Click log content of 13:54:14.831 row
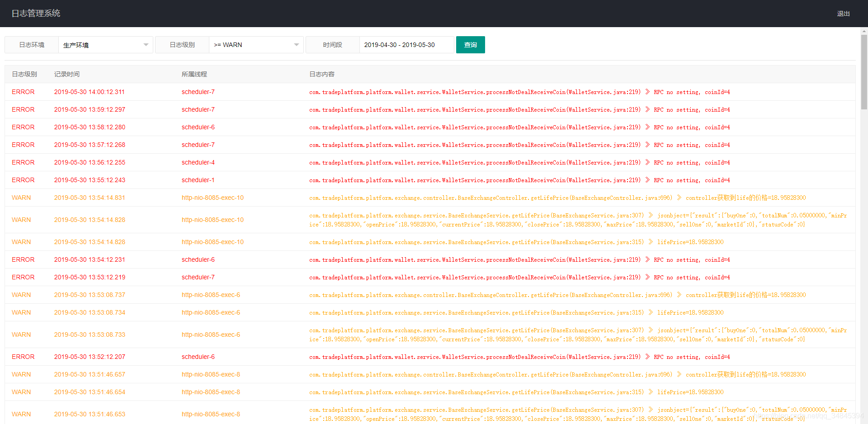The image size is (868, 424). 557,198
